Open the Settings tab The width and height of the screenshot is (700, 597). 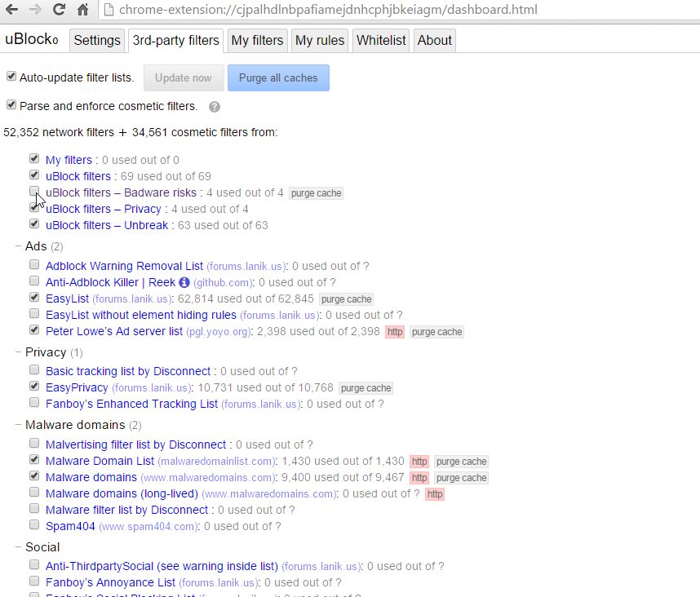tap(97, 40)
